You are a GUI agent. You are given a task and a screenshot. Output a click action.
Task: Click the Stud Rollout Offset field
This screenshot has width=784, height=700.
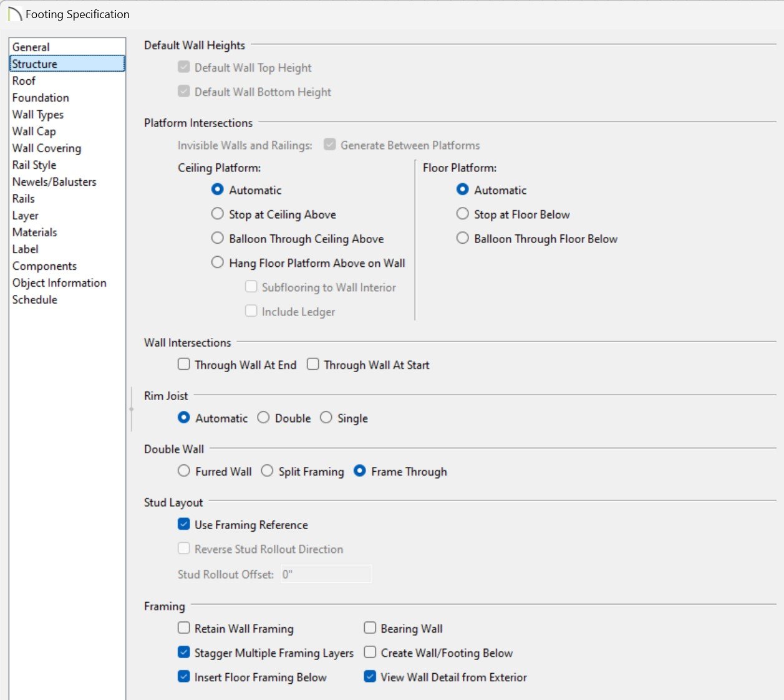coord(326,574)
